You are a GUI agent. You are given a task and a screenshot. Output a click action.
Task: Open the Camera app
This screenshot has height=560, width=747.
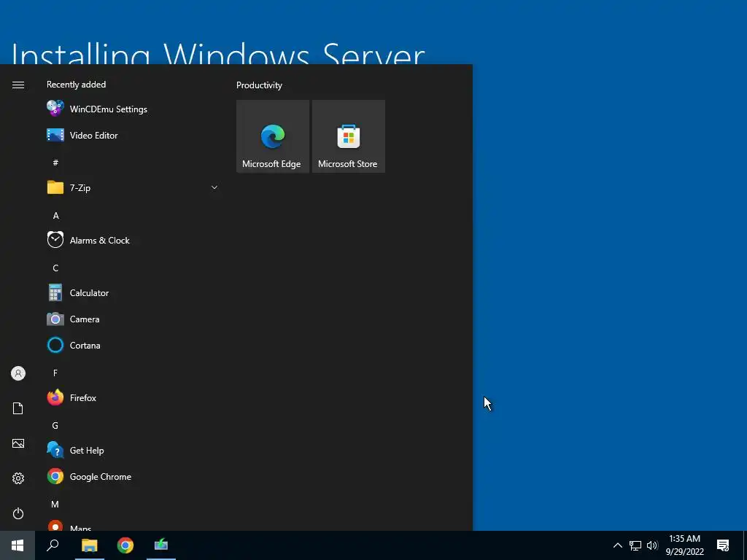[x=133, y=319]
